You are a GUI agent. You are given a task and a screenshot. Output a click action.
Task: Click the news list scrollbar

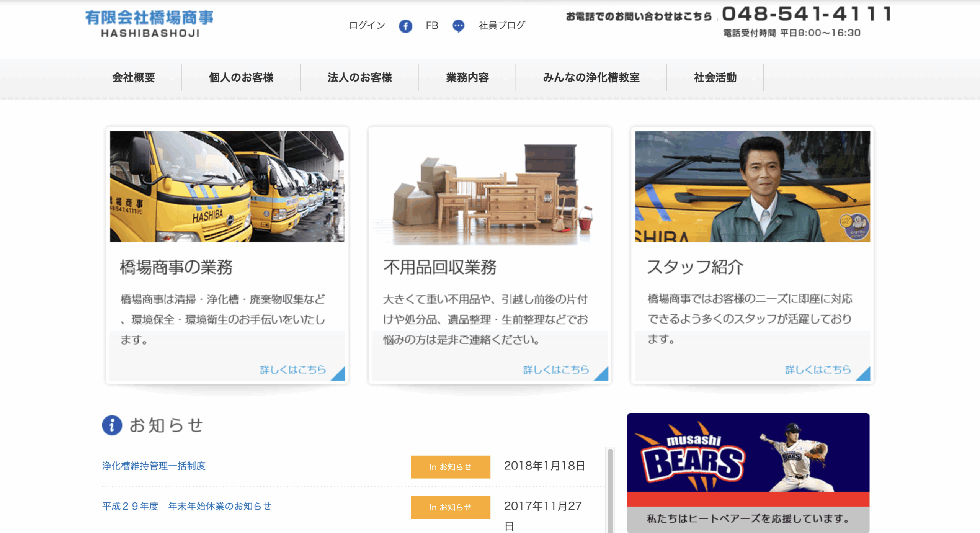[610, 490]
